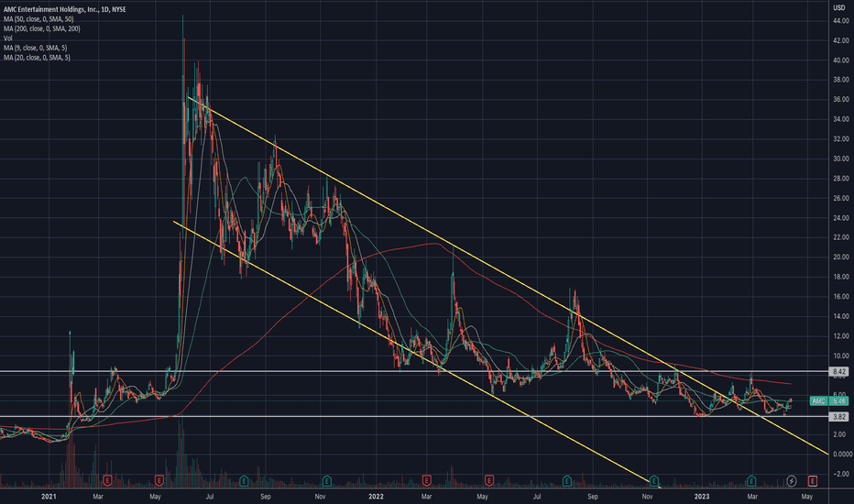Viewport: 854px width, 504px height.
Task: Click the 3.82 horizontal line price label
Action: 839,417
